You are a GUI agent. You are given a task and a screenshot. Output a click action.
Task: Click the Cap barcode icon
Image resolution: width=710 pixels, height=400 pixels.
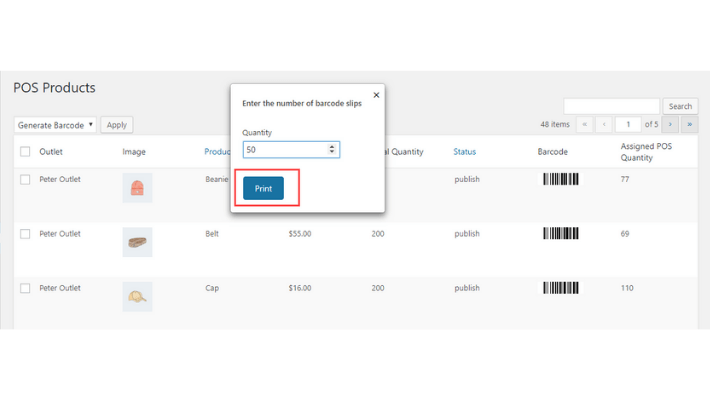point(560,288)
